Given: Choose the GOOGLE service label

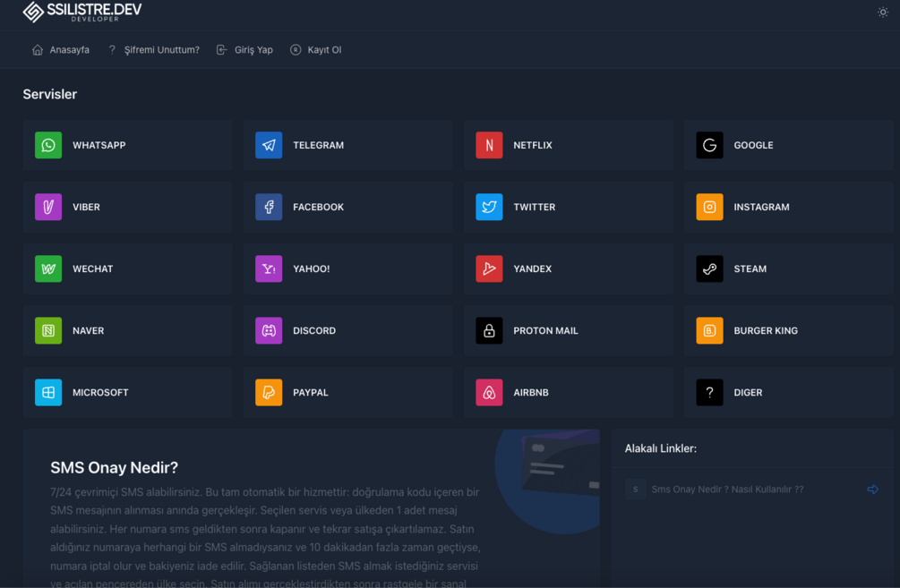Looking at the screenshot, I should coord(754,146).
